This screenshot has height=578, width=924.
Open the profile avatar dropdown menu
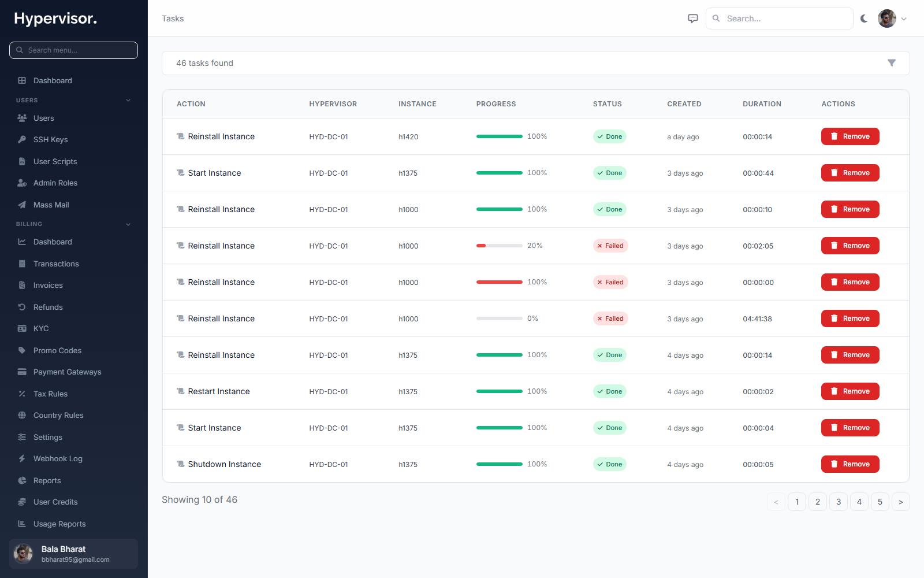click(x=892, y=18)
